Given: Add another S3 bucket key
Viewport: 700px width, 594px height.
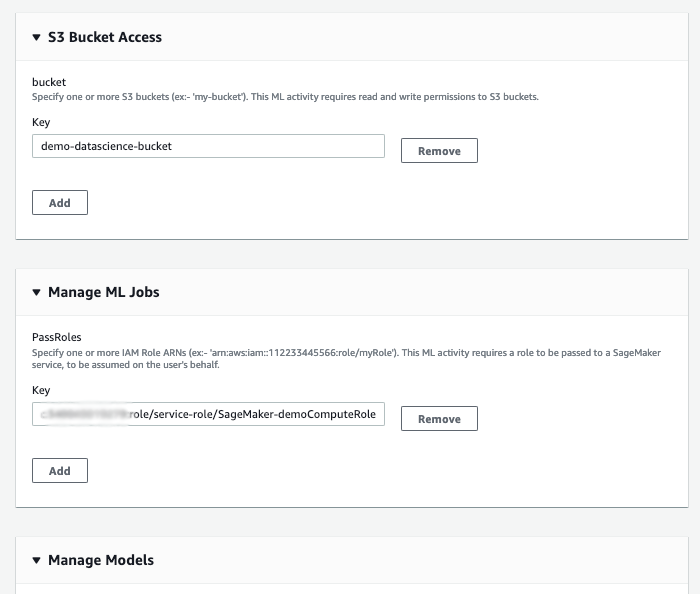Looking at the screenshot, I should (60, 203).
